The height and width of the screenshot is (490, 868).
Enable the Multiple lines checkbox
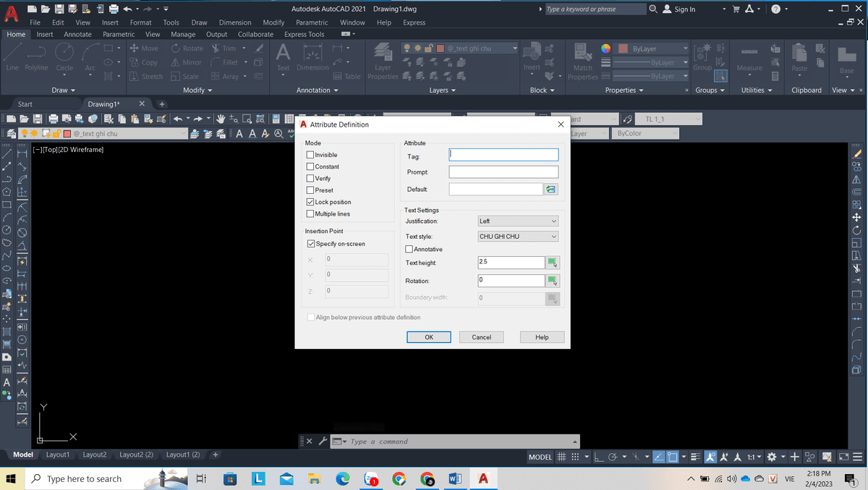tap(310, 214)
